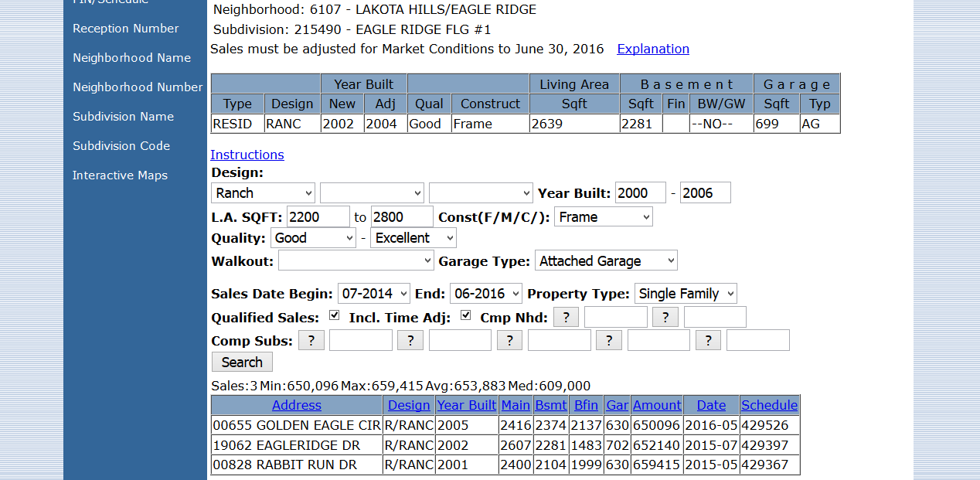This screenshot has height=480, width=980.
Task: Select Interactive Maps in the sidebar
Action: pos(120,175)
